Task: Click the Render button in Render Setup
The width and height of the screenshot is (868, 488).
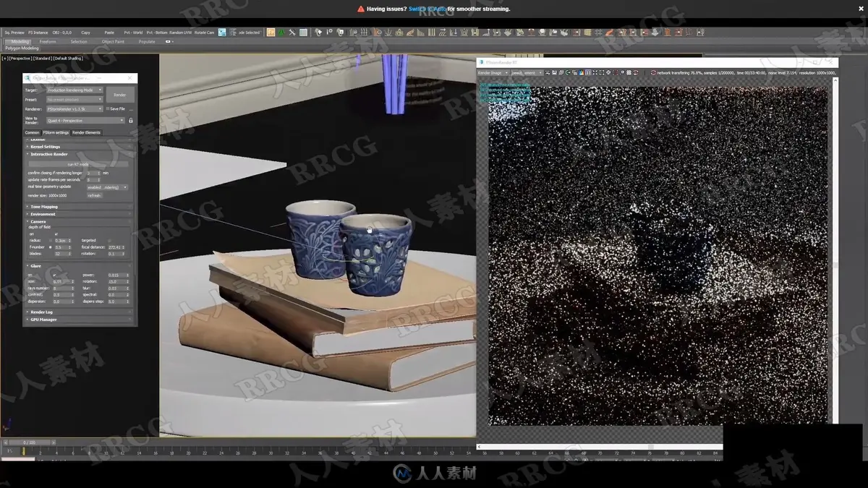Action: pos(120,95)
